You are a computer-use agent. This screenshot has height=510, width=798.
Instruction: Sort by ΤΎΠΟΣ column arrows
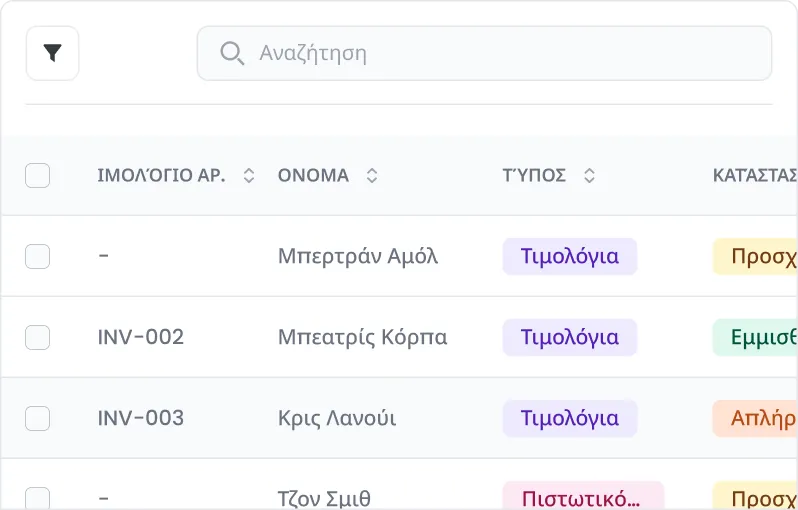(x=589, y=176)
